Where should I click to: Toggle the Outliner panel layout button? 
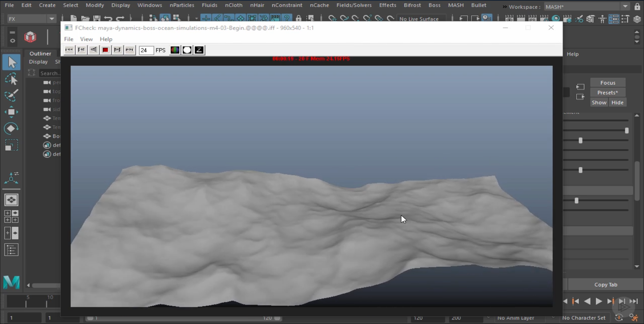11,250
